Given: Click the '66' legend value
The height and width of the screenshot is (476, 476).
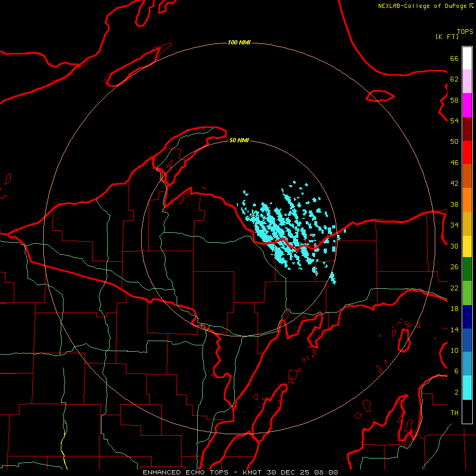Looking at the screenshot, I should 454,58.
